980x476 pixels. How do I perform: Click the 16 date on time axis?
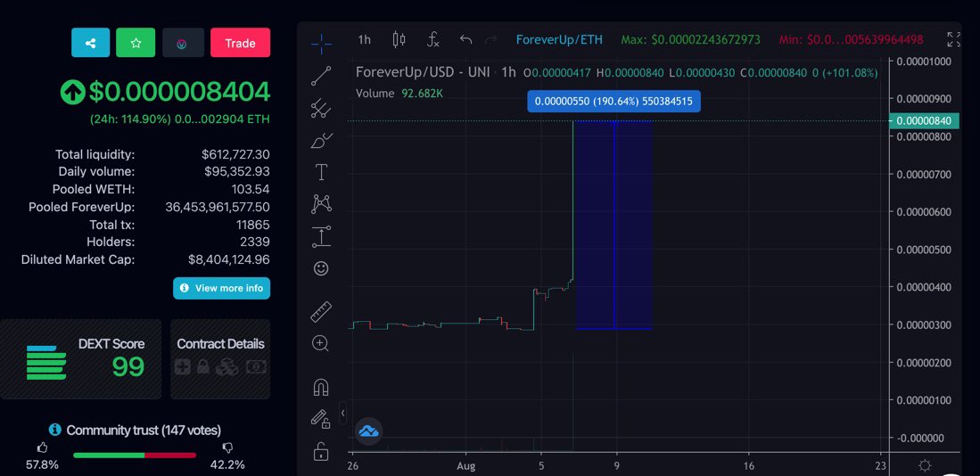(749, 465)
